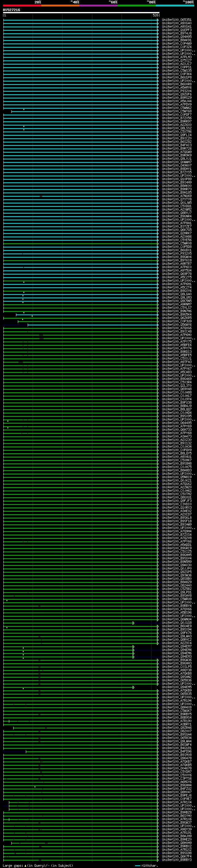Click the red 20% identity legend bar
The width and height of the screenshot is (197, 868).
click(22, 6)
